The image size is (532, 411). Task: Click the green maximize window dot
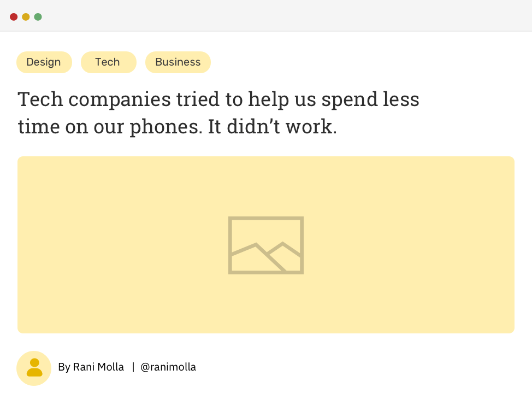pyautogui.click(x=38, y=17)
